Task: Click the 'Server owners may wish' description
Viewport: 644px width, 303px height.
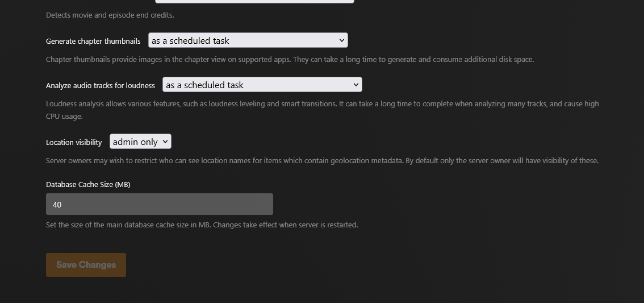Action: click(x=323, y=160)
